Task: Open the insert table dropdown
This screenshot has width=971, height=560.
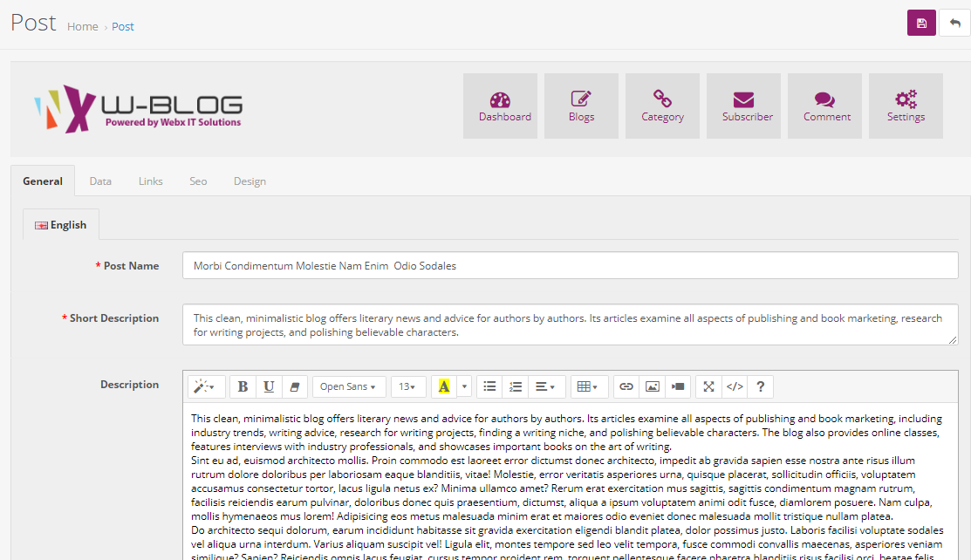Action: (588, 386)
